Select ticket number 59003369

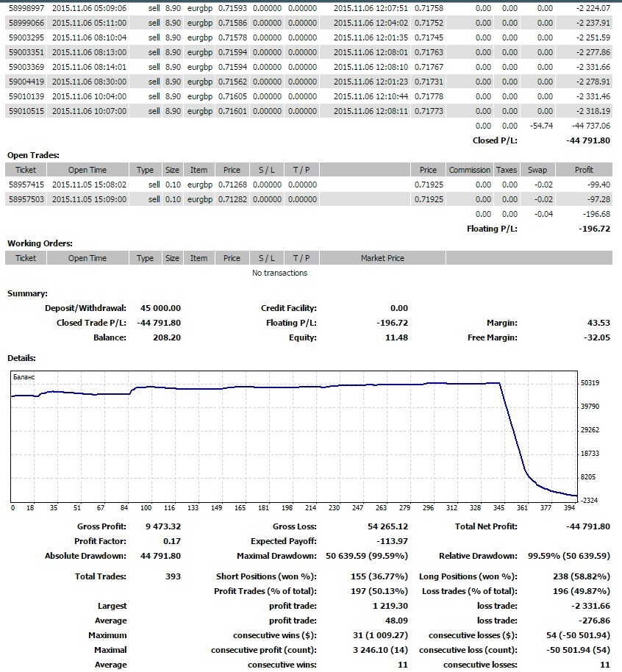[26, 67]
